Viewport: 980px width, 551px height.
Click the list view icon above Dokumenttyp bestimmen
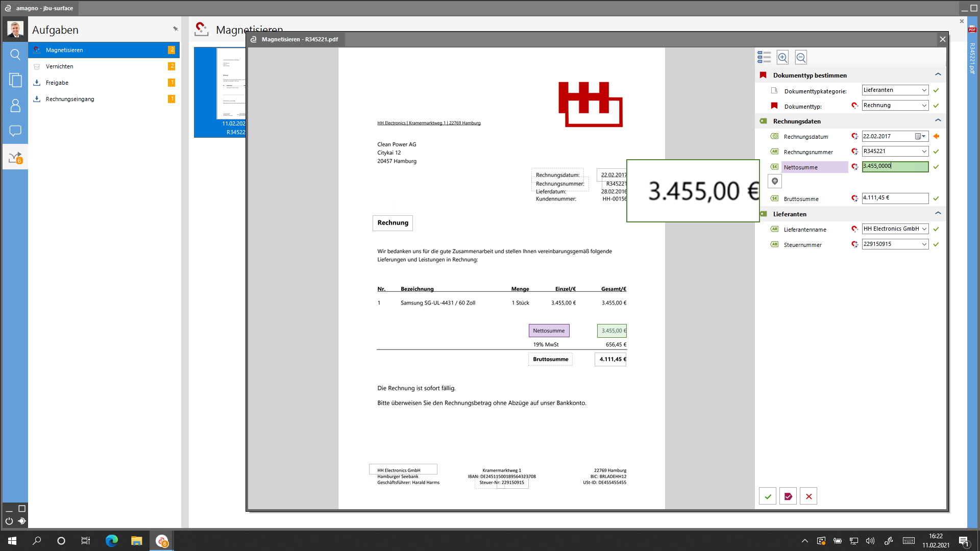click(x=764, y=58)
